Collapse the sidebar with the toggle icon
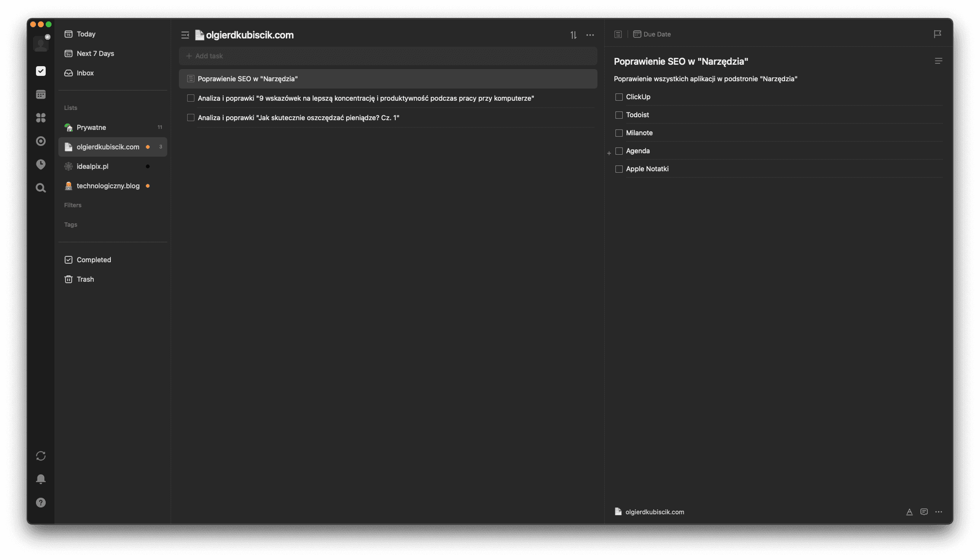Screen dimensions: 980x560 [185, 35]
